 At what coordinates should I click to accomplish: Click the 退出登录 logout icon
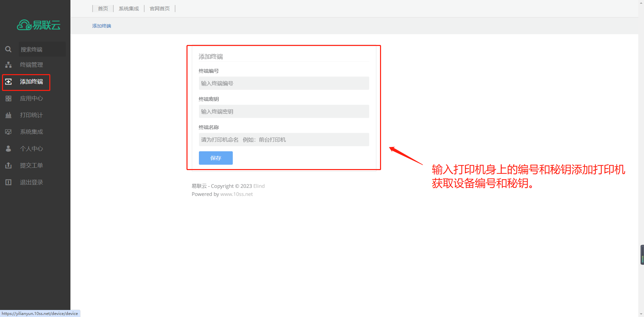point(8,182)
